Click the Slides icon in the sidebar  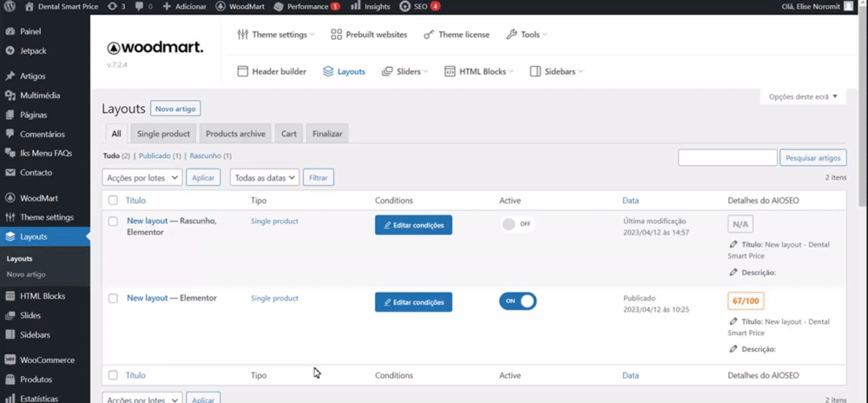pos(10,315)
